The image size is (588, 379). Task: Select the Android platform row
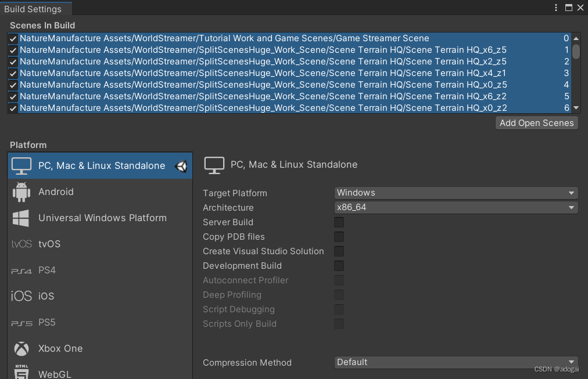100,192
